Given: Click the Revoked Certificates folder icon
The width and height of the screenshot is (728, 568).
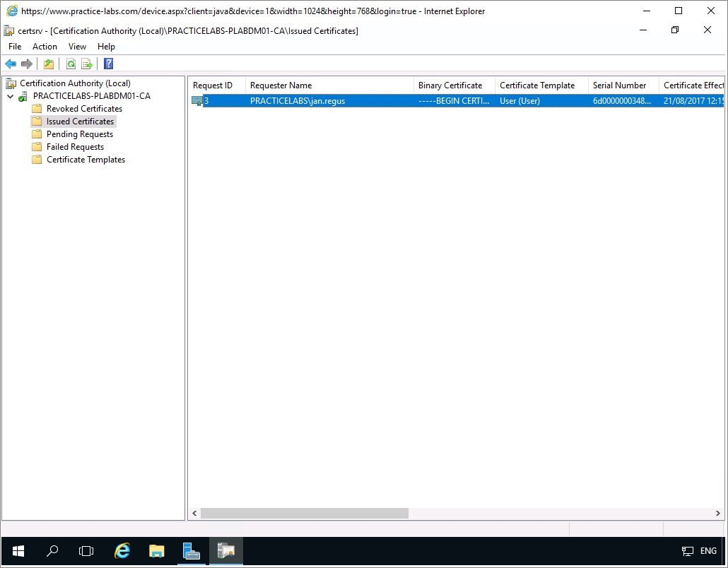Looking at the screenshot, I should click(x=37, y=109).
